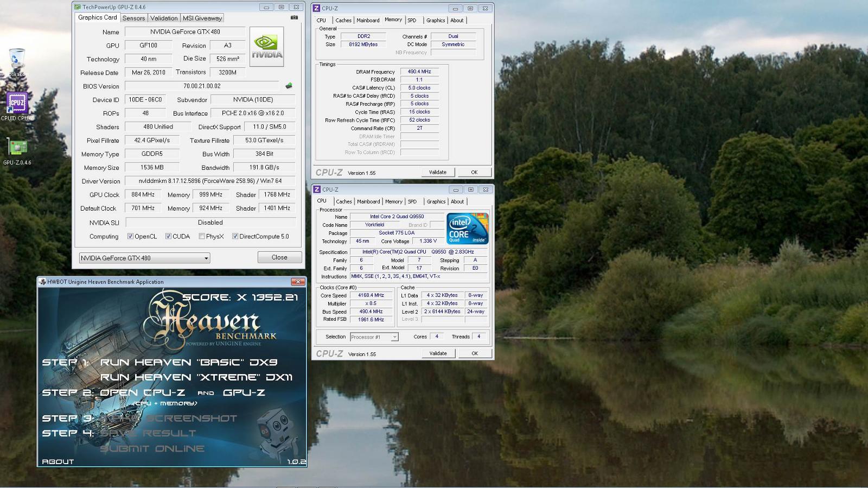Image resolution: width=868 pixels, height=488 pixels.
Task: Click the Bandwidth value 191.8 GB/s
Action: [264, 167]
